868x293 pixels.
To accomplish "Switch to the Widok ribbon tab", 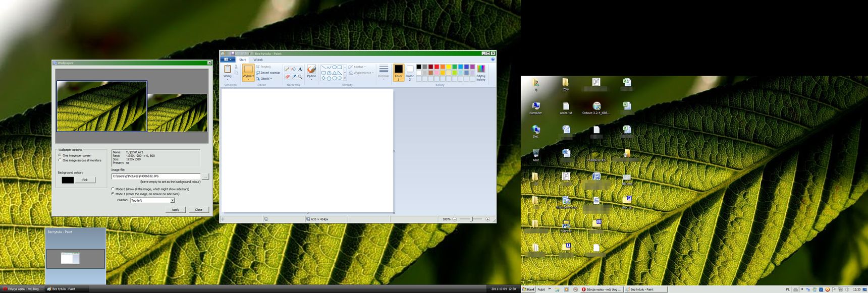I will point(258,60).
